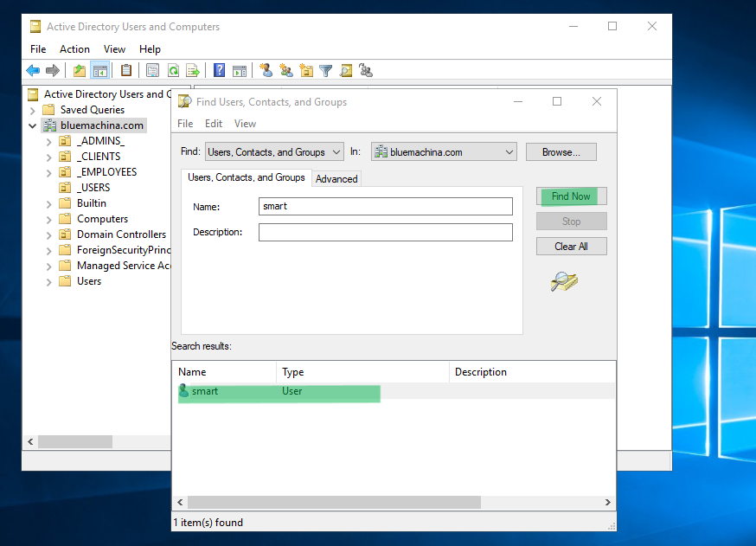Click the Description column header
The height and width of the screenshot is (546, 756).
click(x=532, y=372)
